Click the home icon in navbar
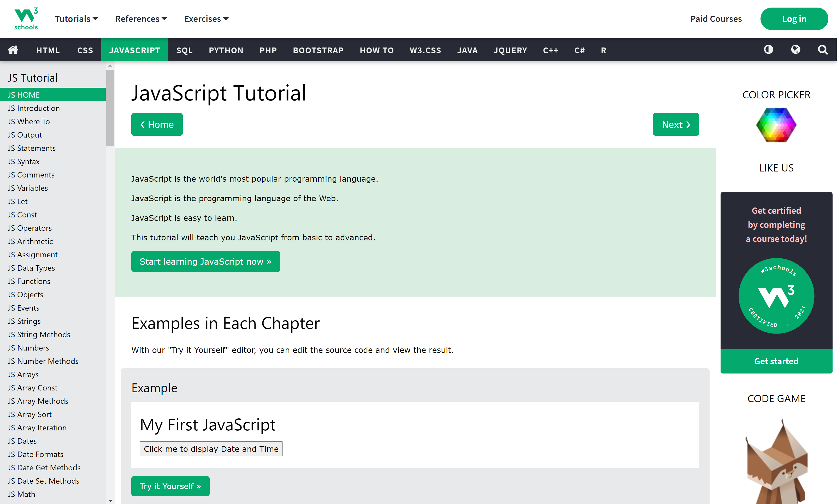The height and width of the screenshot is (504, 837). click(x=13, y=50)
